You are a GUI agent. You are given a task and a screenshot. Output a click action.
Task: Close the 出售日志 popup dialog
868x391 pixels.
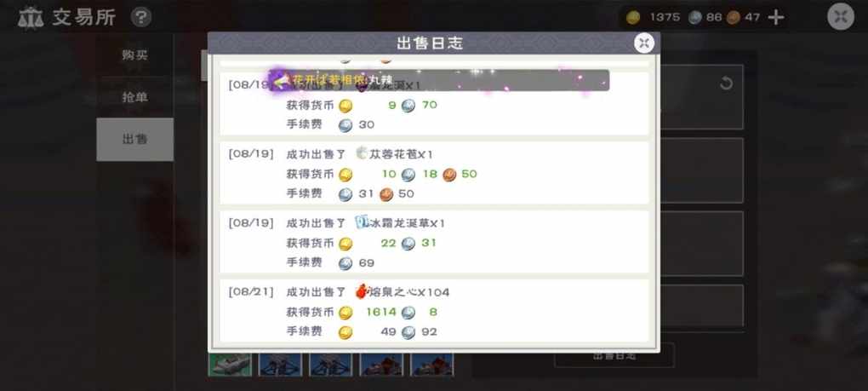644,43
